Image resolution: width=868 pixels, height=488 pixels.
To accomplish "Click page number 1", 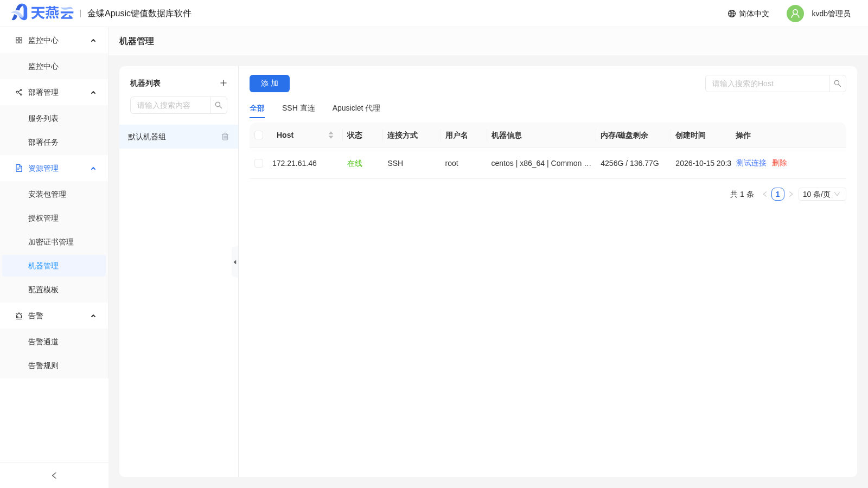I will pyautogui.click(x=778, y=194).
